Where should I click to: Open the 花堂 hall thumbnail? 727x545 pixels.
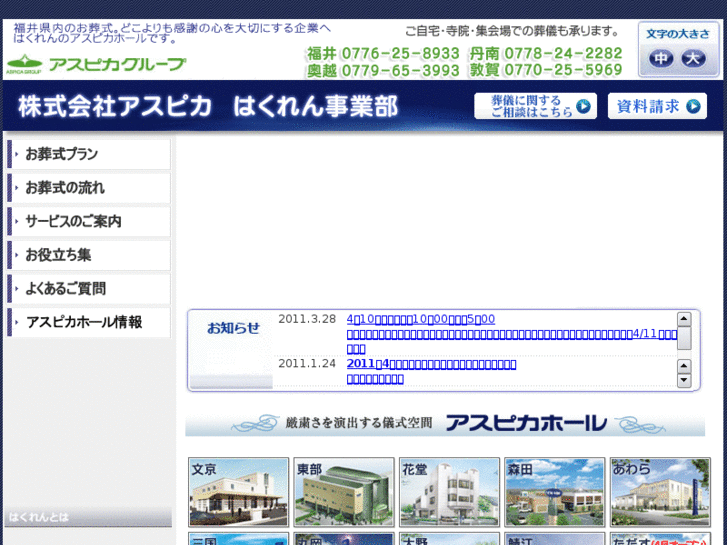coord(449,492)
